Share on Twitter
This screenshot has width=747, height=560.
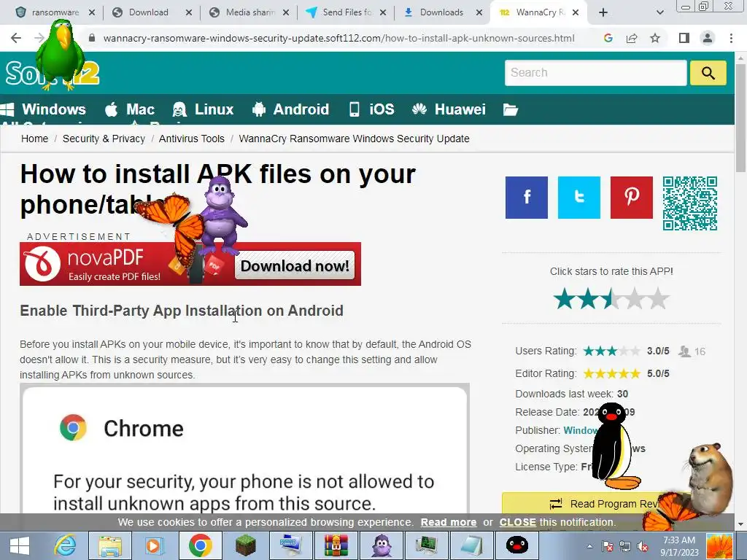(x=578, y=198)
